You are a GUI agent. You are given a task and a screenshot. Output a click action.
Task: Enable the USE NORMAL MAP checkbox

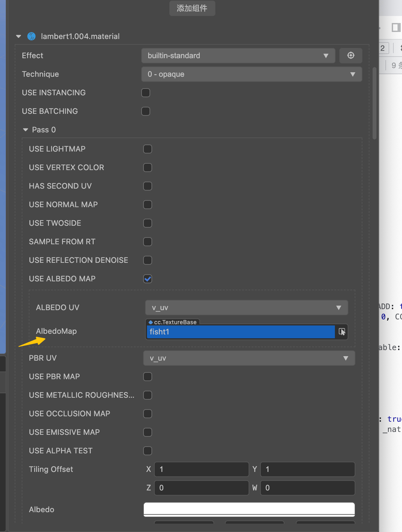click(148, 205)
